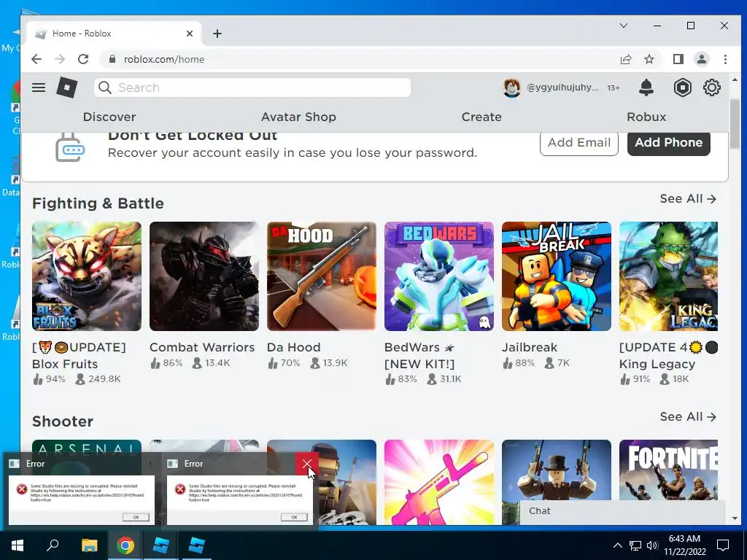Show hidden system tray icons
Viewport: 747px width, 560px height.
(617, 545)
